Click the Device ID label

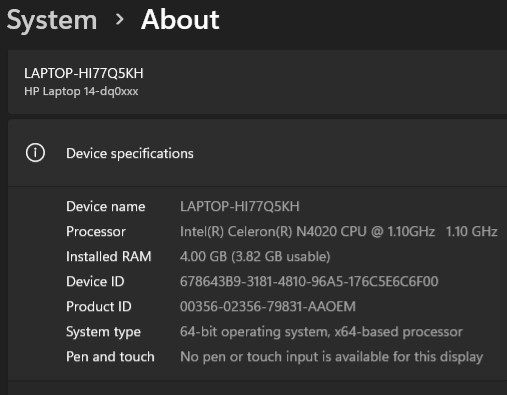pos(95,282)
